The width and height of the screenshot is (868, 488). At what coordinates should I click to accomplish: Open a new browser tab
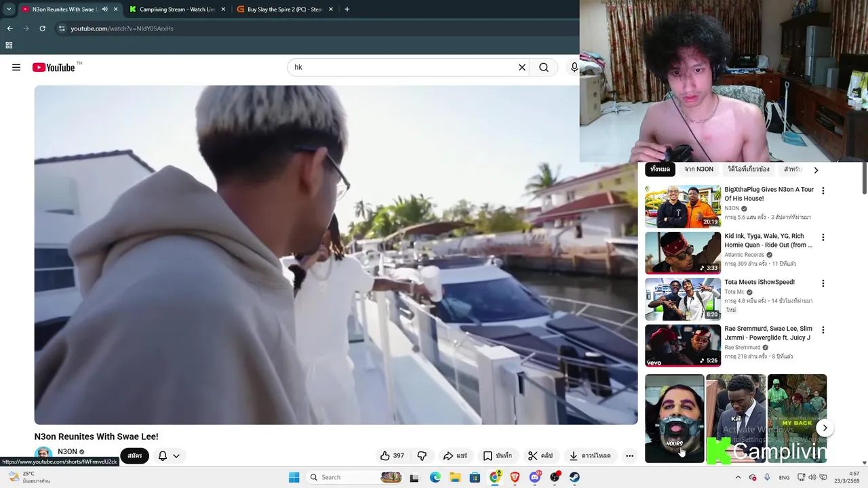coord(347,9)
